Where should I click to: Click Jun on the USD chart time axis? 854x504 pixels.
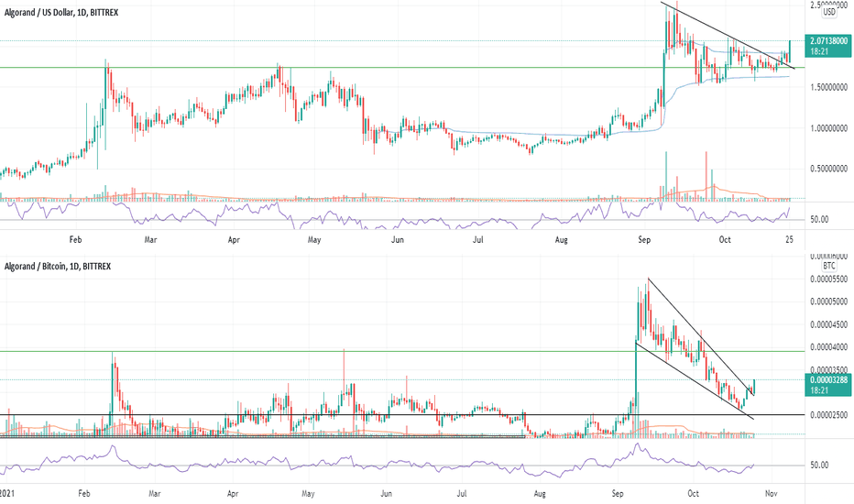pos(398,240)
